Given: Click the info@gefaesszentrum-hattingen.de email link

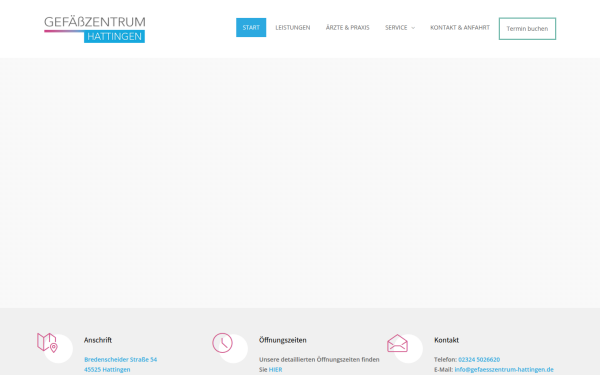Looking at the screenshot, I should click(x=504, y=369).
